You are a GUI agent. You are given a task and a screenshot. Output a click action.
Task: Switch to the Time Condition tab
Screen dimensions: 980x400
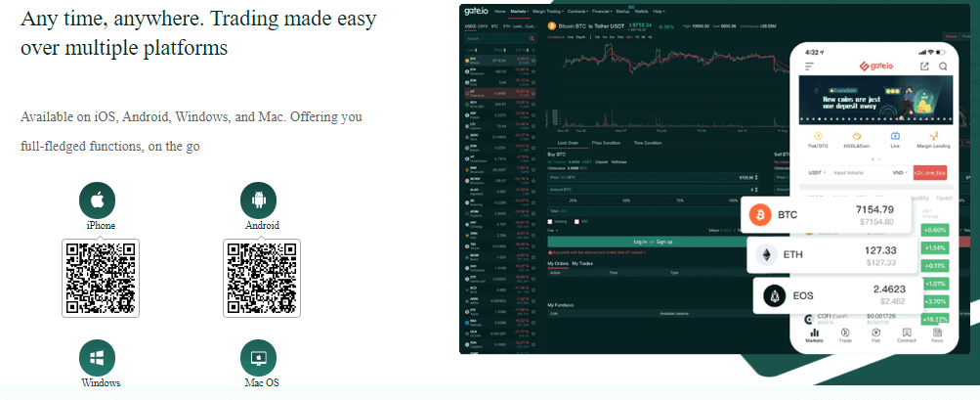click(648, 143)
